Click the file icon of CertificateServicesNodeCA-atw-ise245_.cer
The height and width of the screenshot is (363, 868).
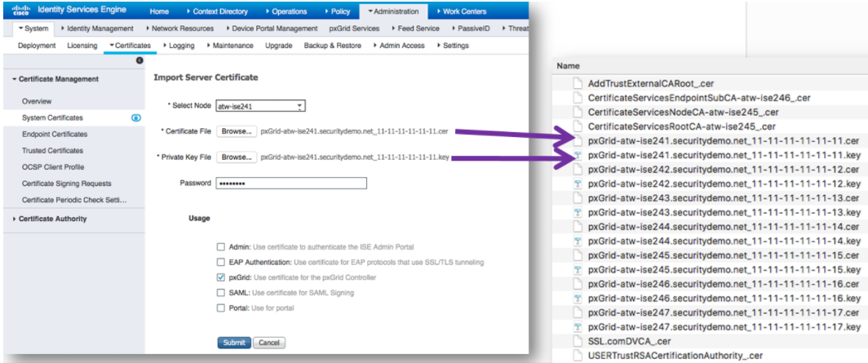[x=578, y=113]
